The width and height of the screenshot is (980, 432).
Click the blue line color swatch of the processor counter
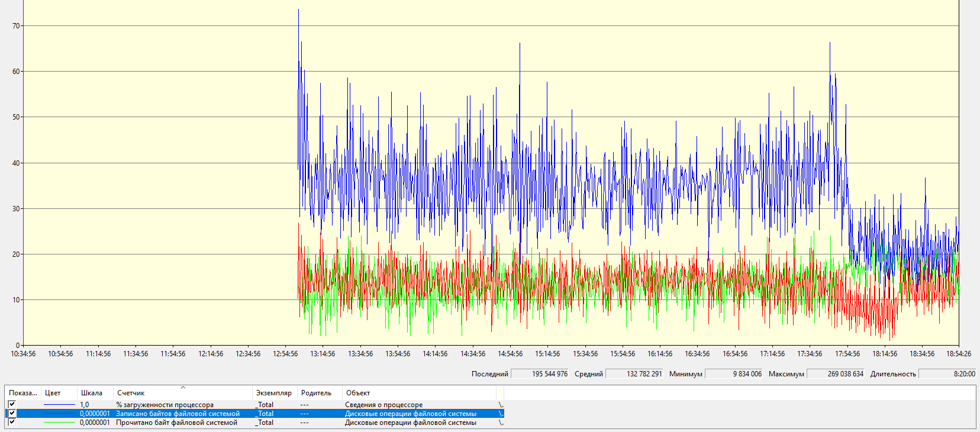[59, 405]
